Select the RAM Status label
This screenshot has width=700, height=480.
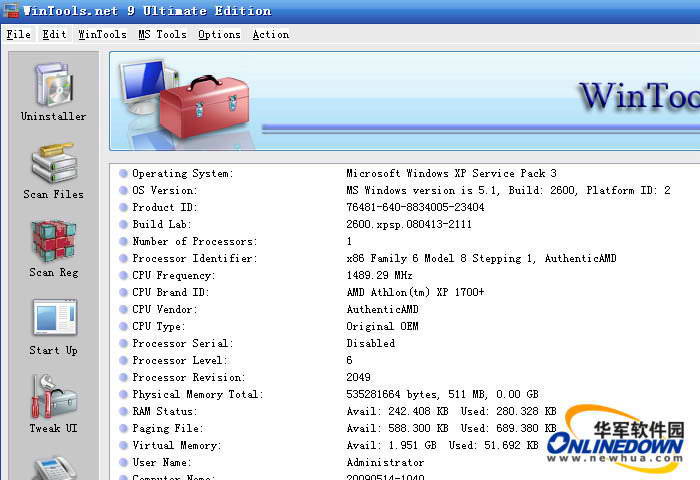[164, 411]
